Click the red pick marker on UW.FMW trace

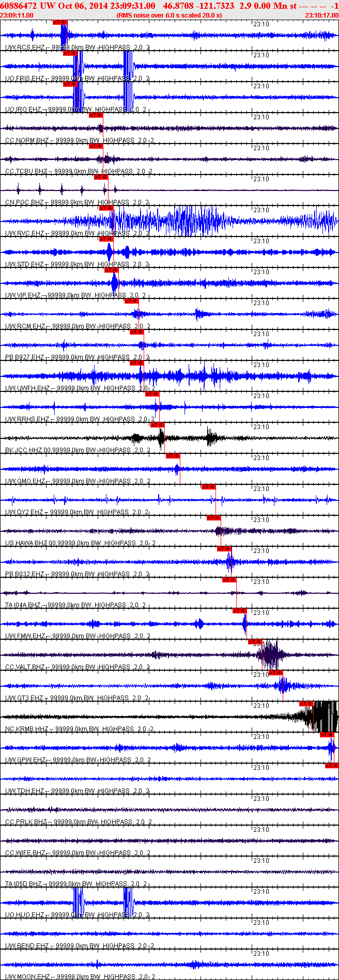pos(240,611)
